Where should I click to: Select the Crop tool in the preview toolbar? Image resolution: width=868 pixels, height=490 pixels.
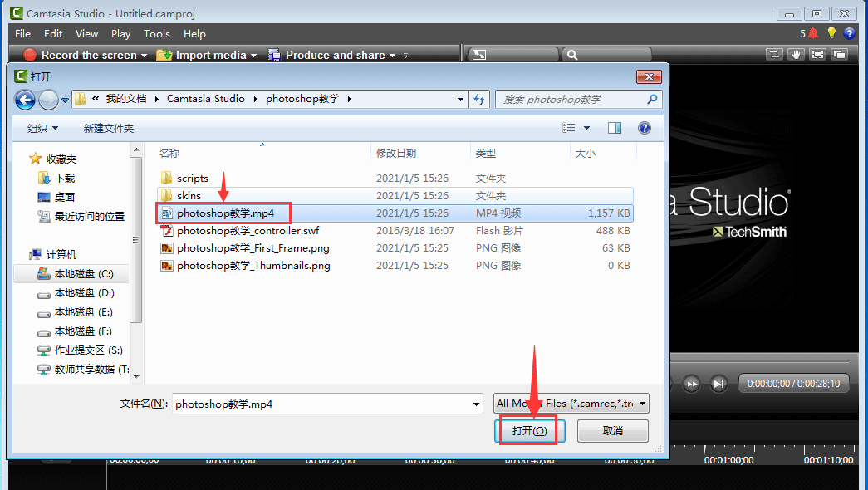click(x=775, y=54)
